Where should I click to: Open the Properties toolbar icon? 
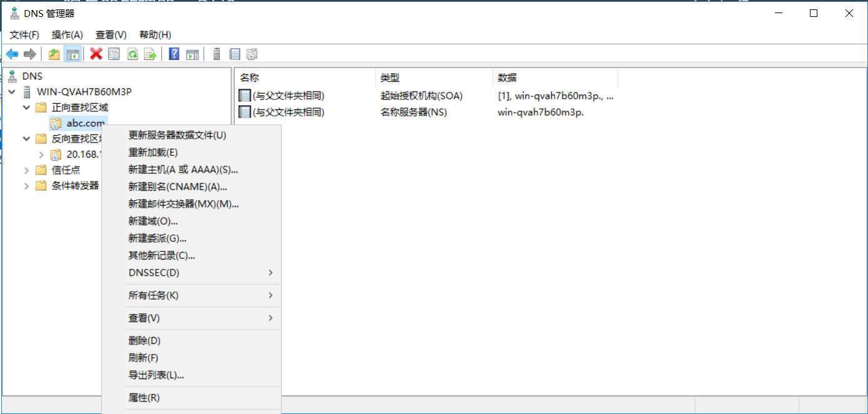[114, 54]
